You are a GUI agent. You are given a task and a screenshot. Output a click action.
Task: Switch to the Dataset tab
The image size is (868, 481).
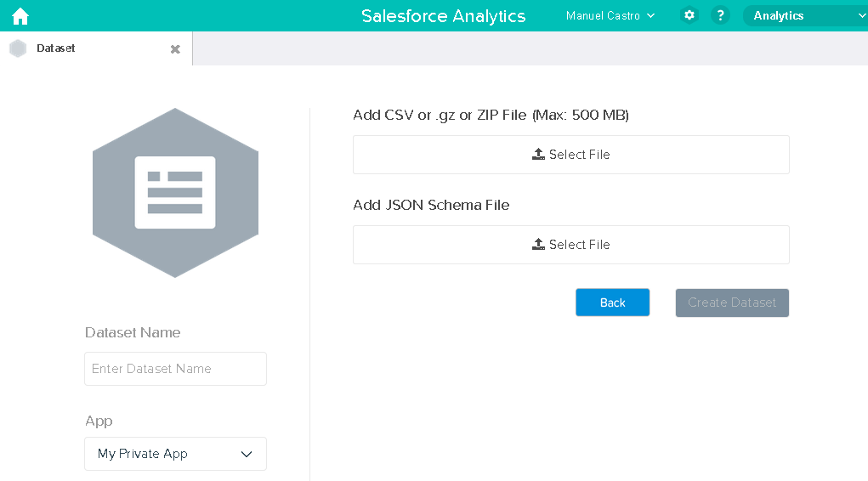96,48
